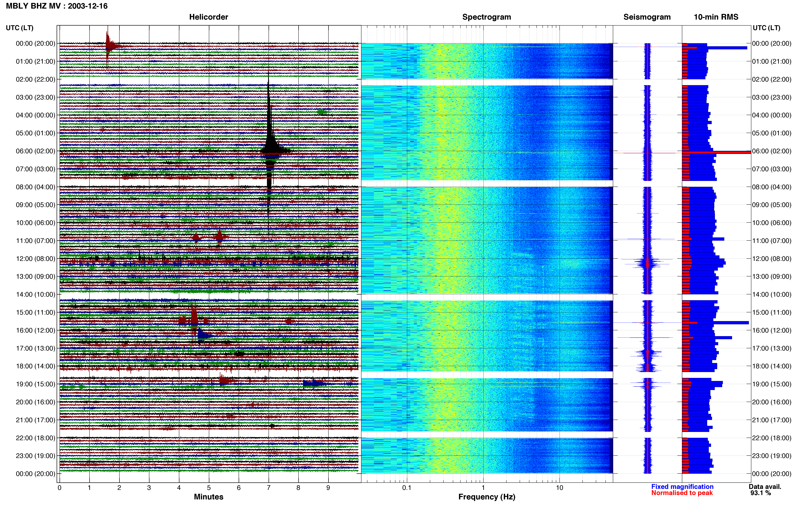812x508 pixels.
Task: Click the 'Fixed magnification' legend text
Action: [682, 486]
